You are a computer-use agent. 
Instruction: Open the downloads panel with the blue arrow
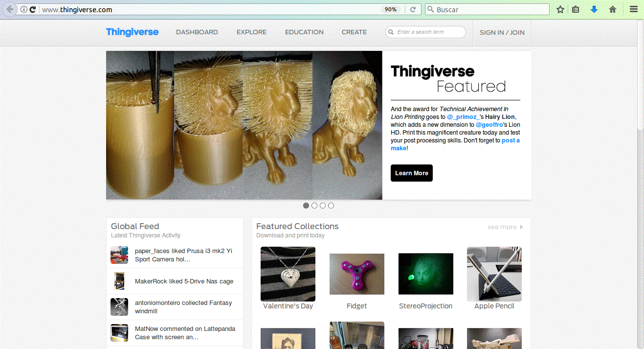pyautogui.click(x=594, y=9)
